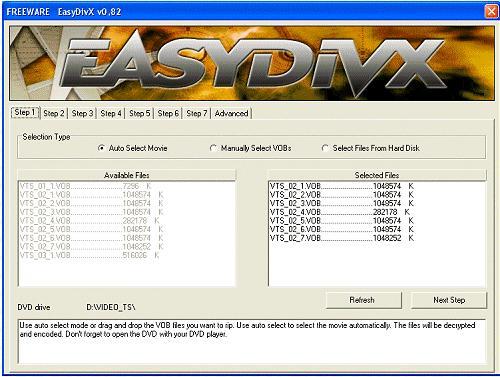The height and width of the screenshot is (377, 500).
Task: Switch to the Step 5 tab
Action: [140, 113]
